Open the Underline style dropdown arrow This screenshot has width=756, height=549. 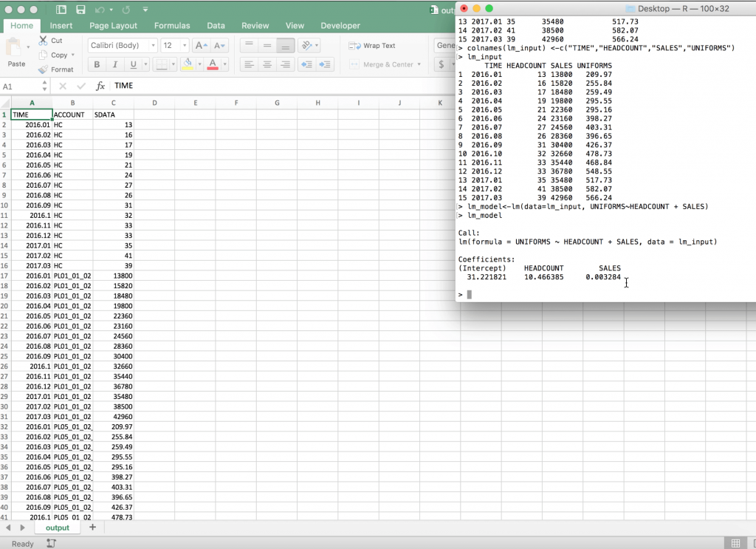click(145, 64)
